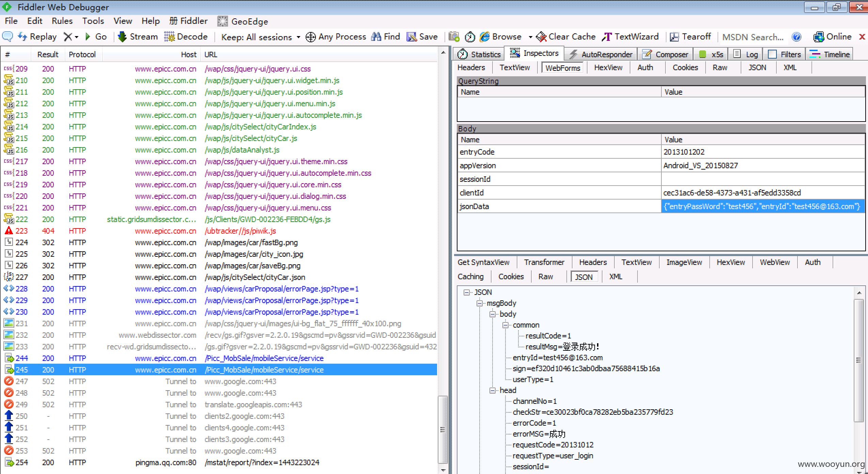
Task: Click the Any Process target picker
Action: (336, 37)
